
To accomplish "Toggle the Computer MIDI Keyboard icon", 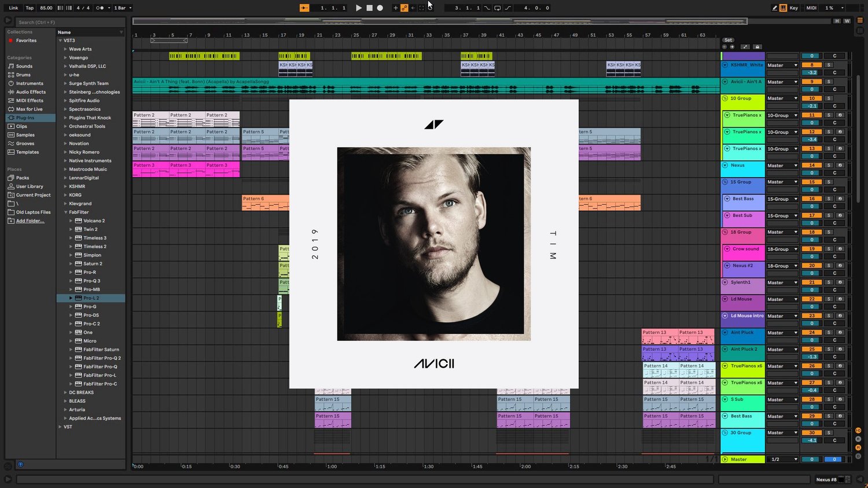I will (783, 8).
